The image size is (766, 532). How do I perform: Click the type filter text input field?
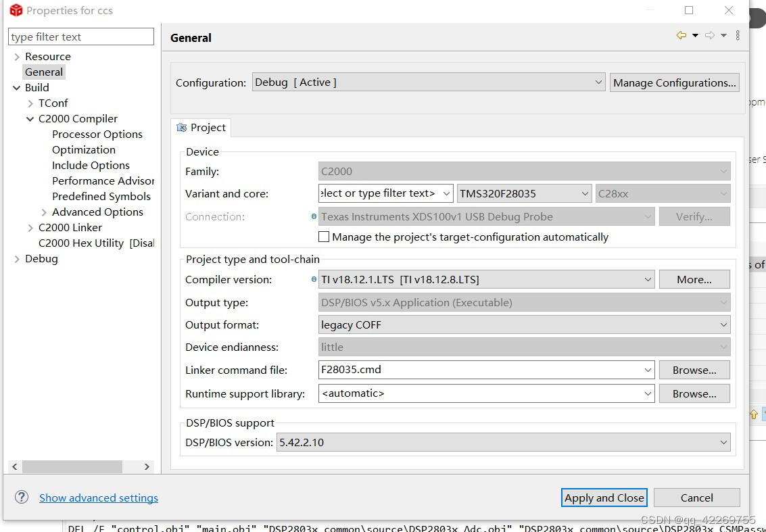tap(80, 36)
